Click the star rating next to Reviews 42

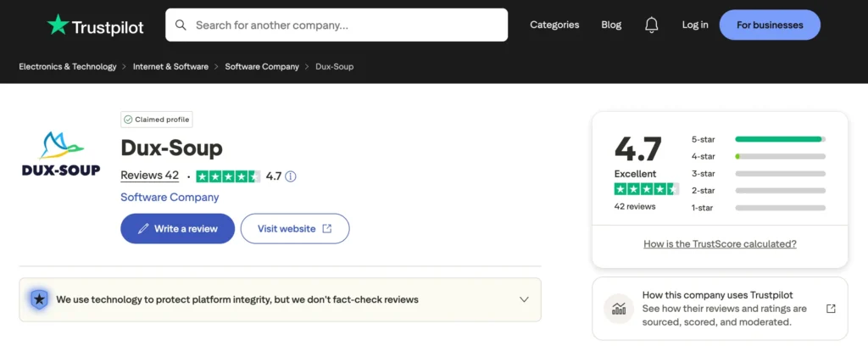coord(228,176)
